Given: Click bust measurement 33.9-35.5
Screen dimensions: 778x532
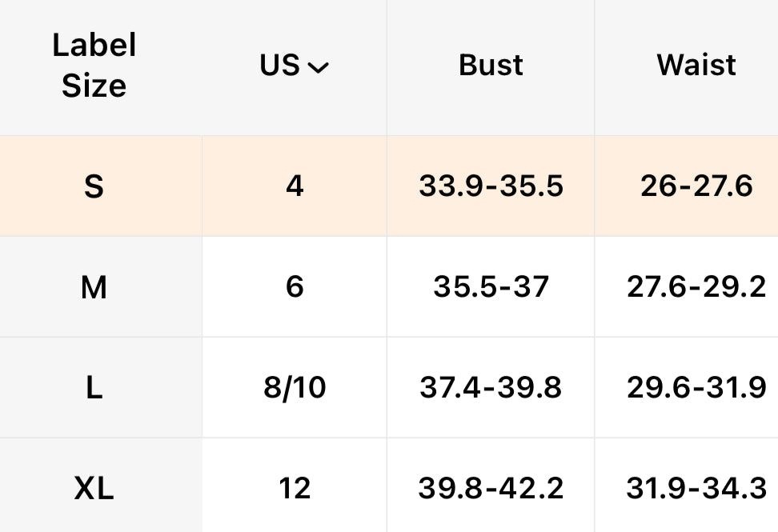Looking at the screenshot, I should [491, 186].
